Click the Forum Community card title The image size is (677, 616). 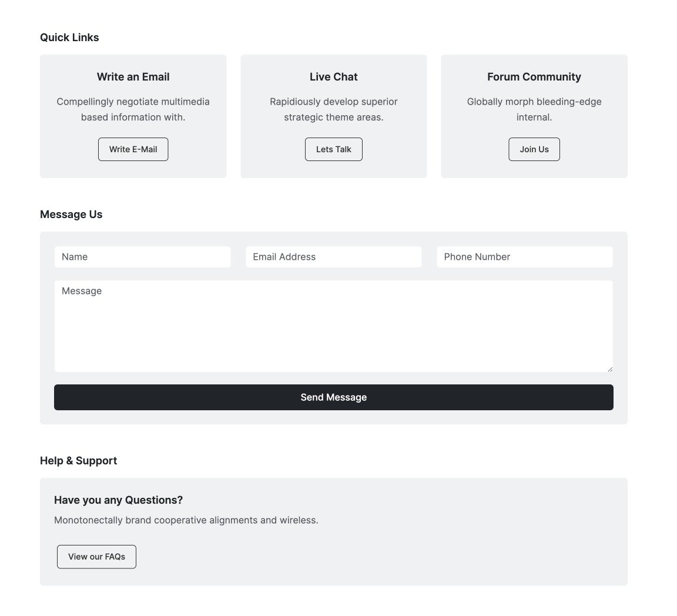(x=534, y=76)
